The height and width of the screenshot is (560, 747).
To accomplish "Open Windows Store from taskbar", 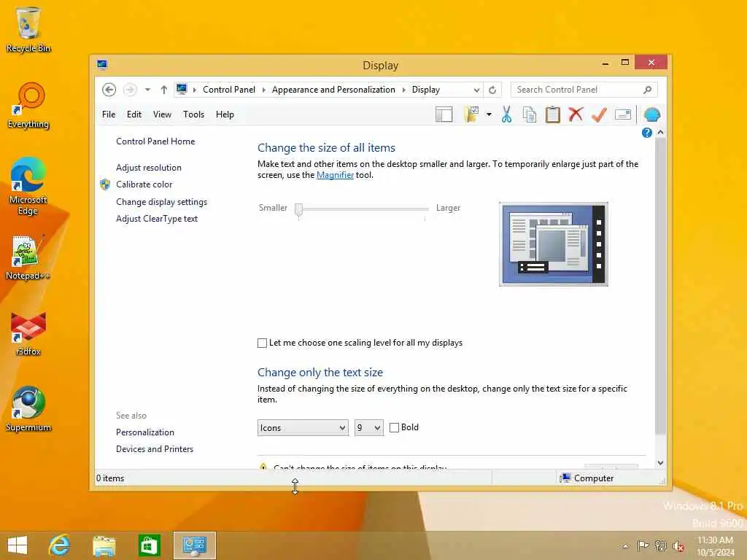I will [149, 545].
